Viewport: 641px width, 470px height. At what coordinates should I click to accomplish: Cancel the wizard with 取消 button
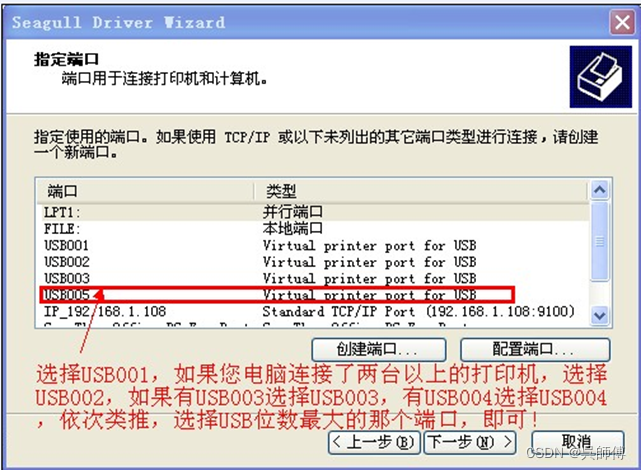tap(577, 442)
